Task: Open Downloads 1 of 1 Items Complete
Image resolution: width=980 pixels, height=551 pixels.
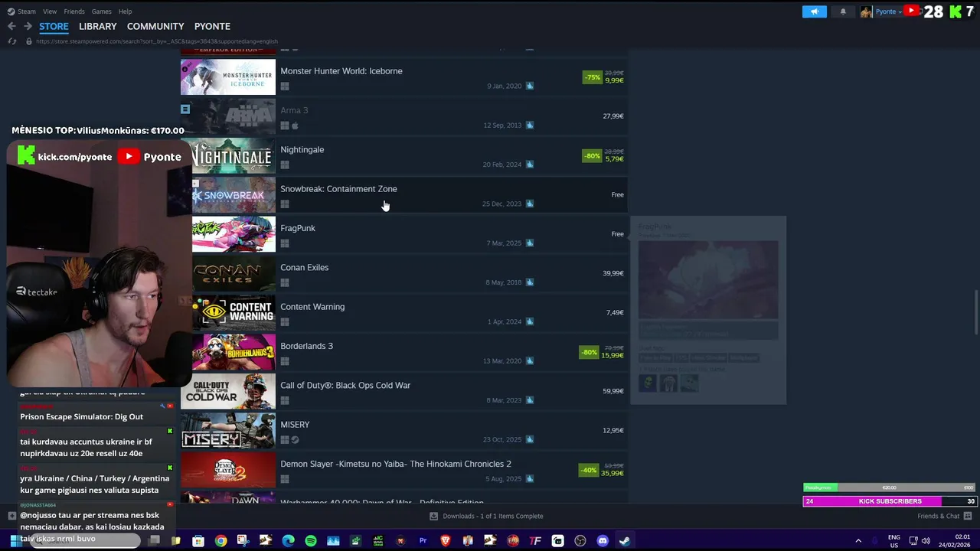Action: [486, 516]
